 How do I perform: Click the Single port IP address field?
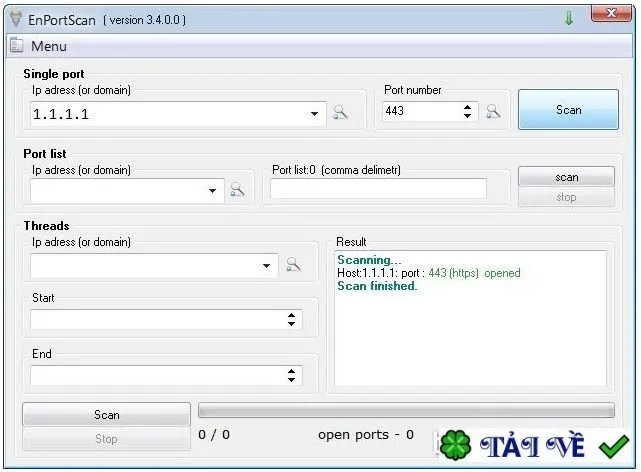(x=178, y=114)
